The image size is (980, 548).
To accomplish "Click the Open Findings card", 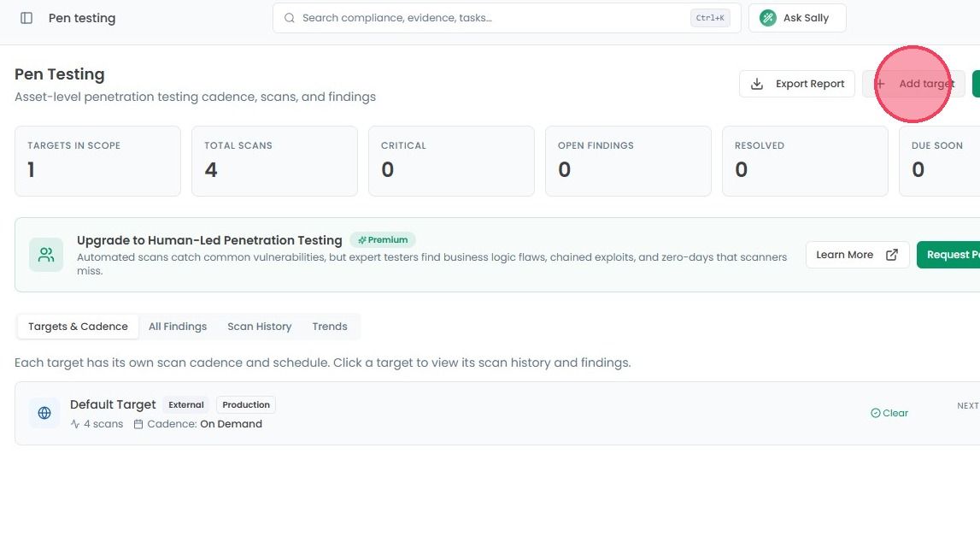I will (x=629, y=162).
